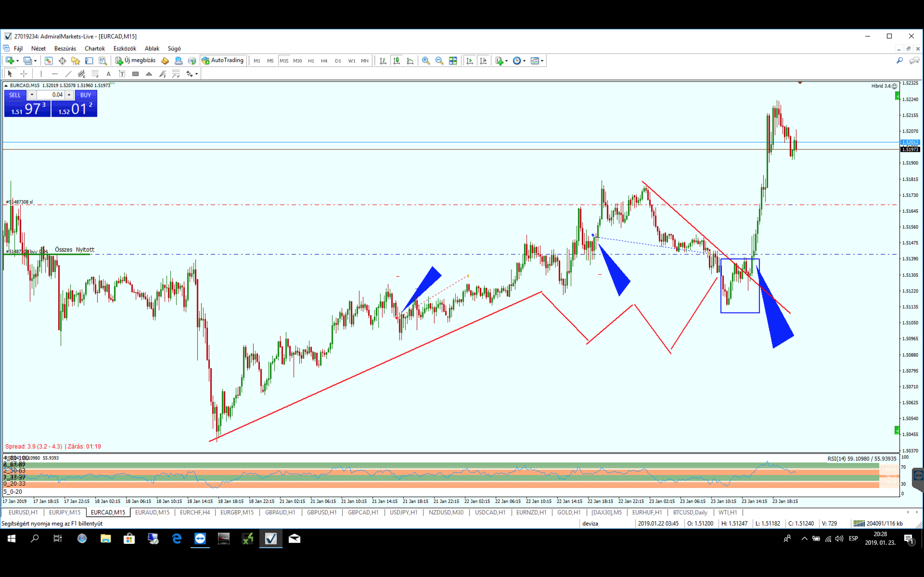Image resolution: width=924 pixels, height=577 pixels.
Task: Select the trendline drawing tool
Action: coord(68,74)
